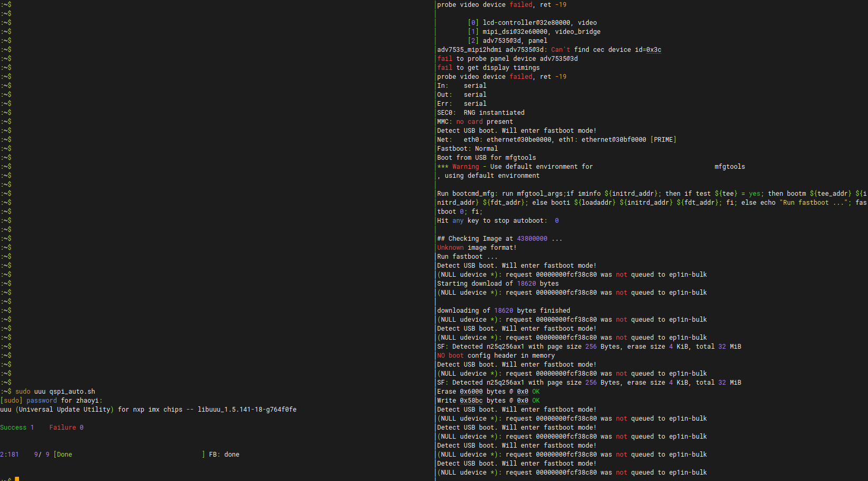Click the 'Err: serial' line

coord(462,104)
